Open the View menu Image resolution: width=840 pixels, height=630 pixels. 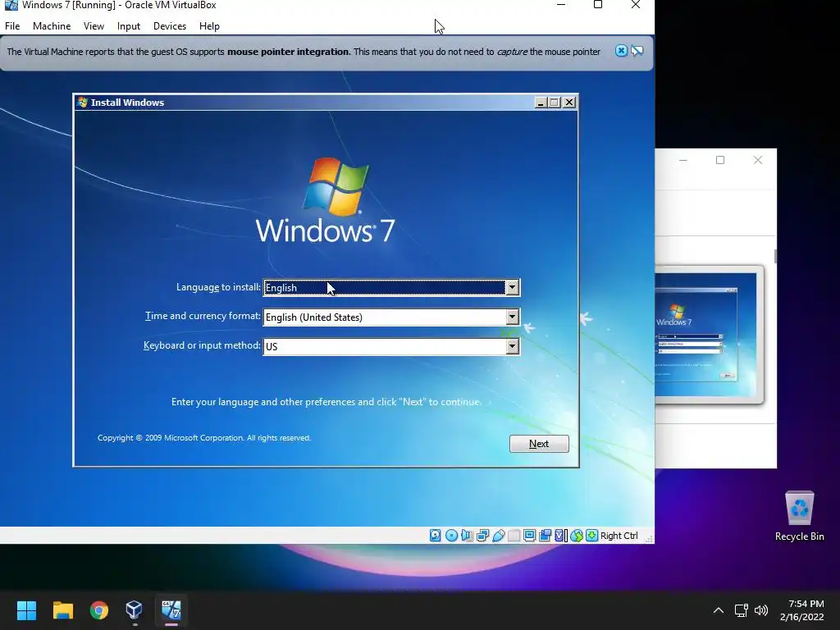[x=94, y=25]
